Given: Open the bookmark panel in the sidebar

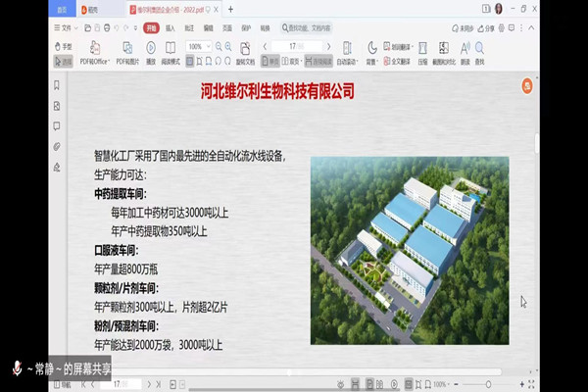Looking at the screenshot, I should 57,86.
